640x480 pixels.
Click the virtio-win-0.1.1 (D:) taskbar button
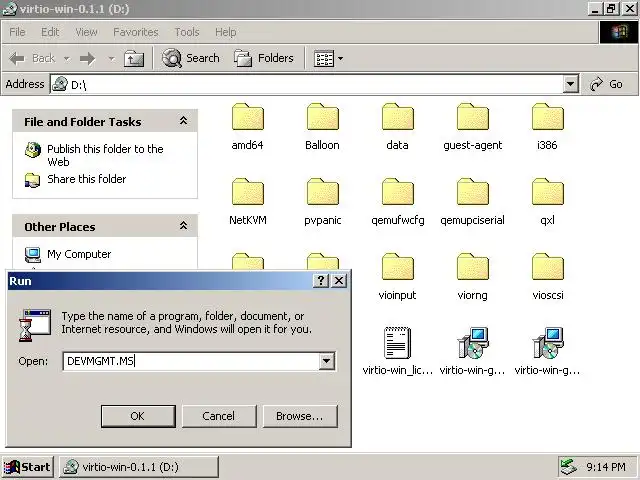[139, 467]
